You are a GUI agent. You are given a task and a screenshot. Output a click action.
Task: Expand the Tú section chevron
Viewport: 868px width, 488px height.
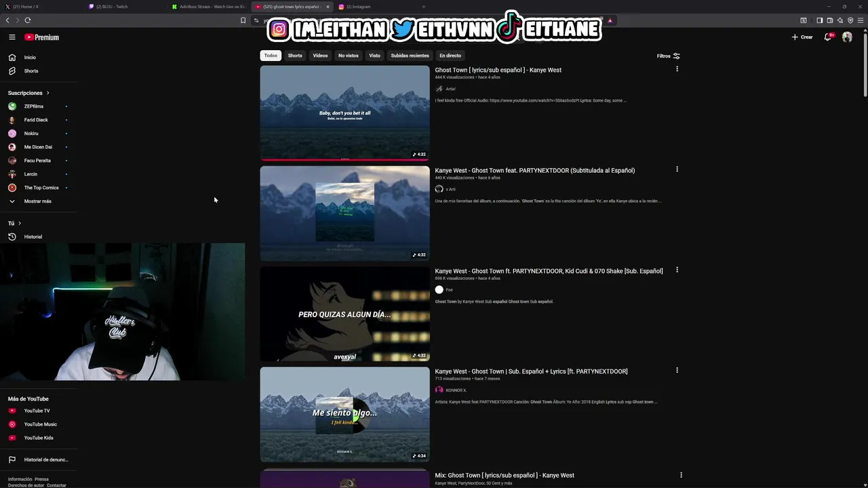20,223
